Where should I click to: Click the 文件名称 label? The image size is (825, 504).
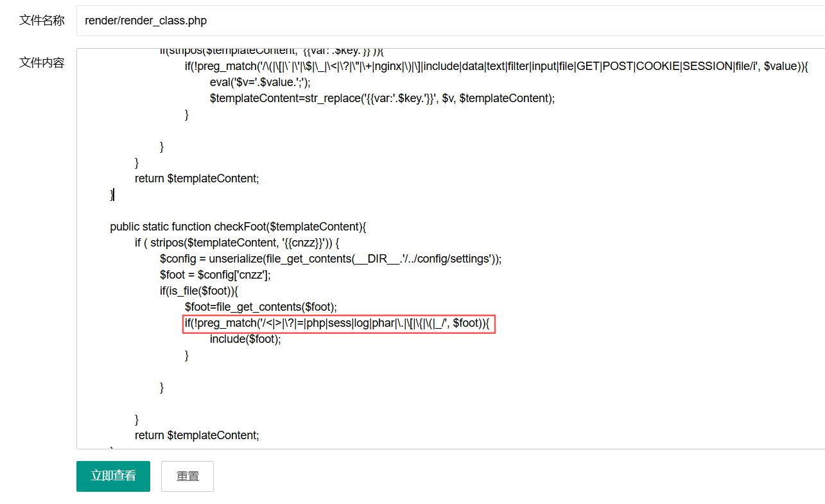tap(42, 21)
